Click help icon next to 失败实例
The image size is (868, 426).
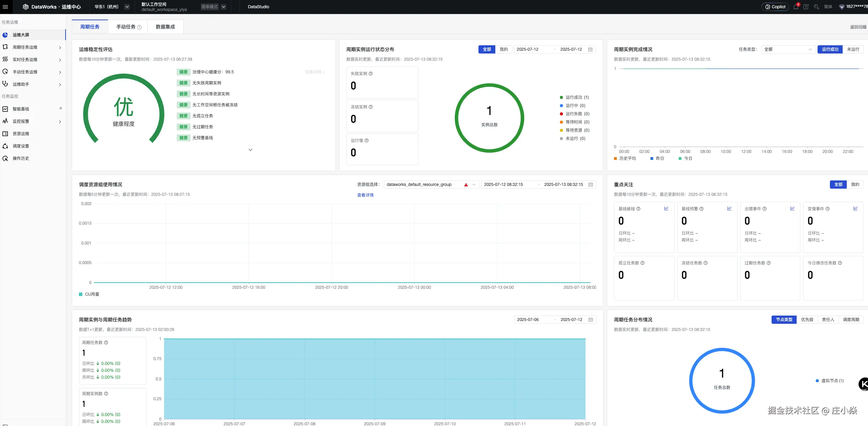coord(371,74)
